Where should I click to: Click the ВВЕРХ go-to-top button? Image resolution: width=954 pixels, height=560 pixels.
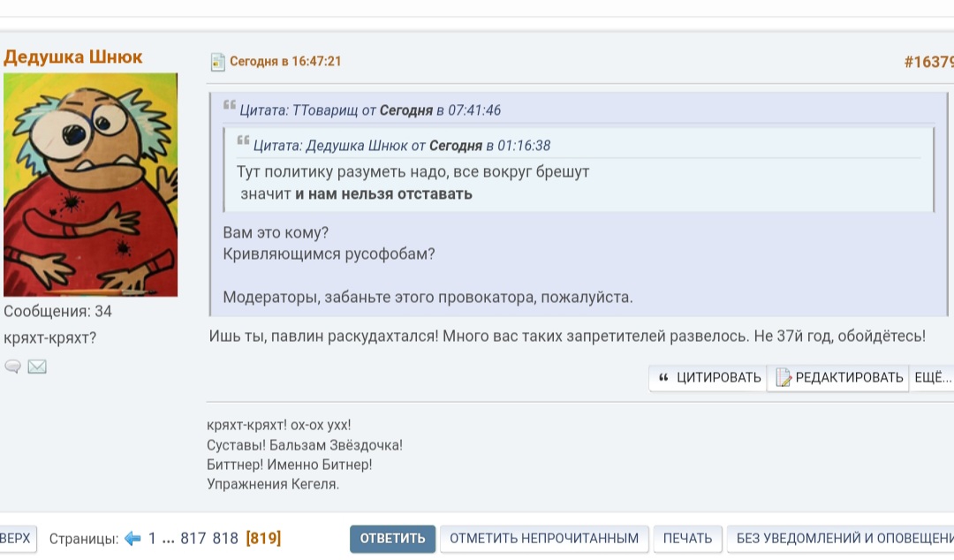[x=16, y=538]
